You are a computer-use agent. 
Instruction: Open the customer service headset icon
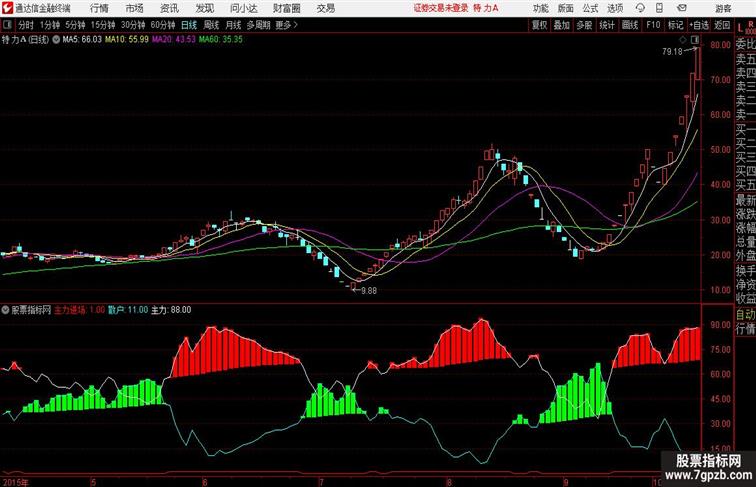pyautogui.click(x=640, y=8)
